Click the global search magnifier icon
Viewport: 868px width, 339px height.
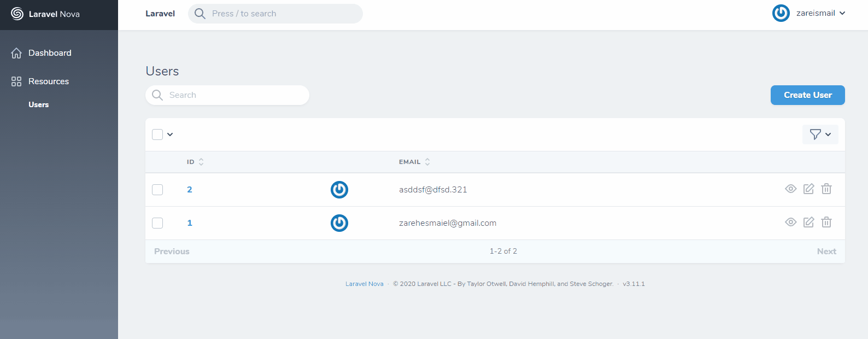(200, 14)
